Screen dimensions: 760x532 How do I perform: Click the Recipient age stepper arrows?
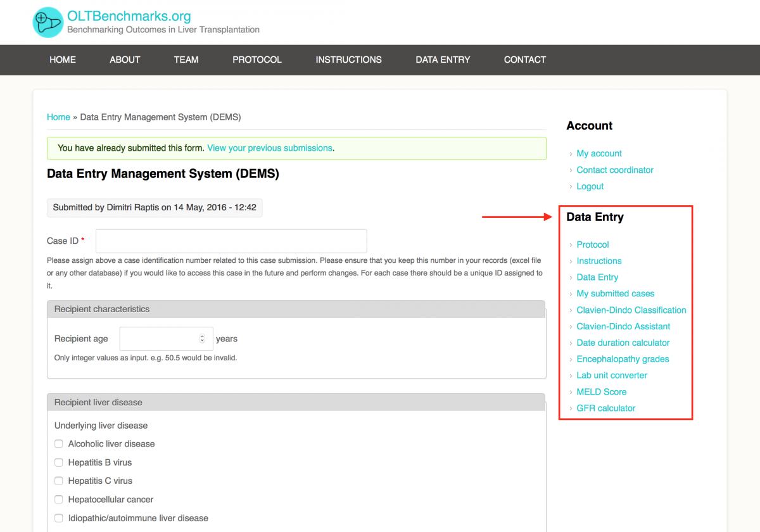pos(202,339)
